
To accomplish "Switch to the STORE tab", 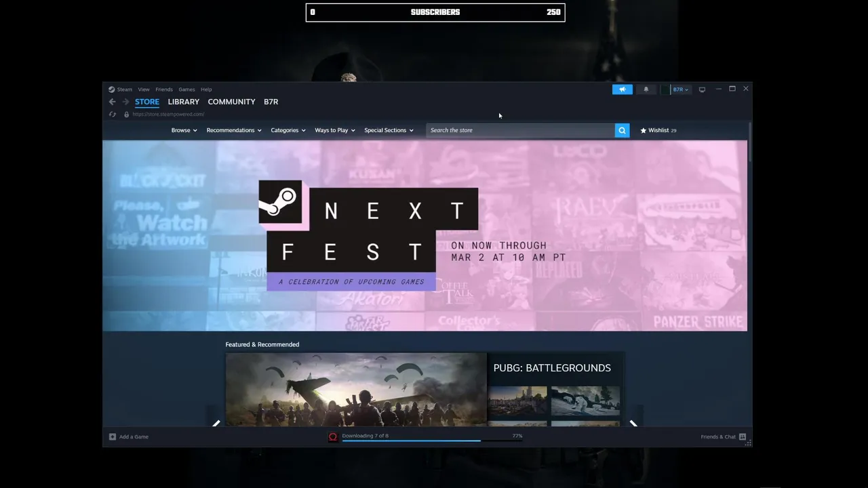I will coord(147,102).
